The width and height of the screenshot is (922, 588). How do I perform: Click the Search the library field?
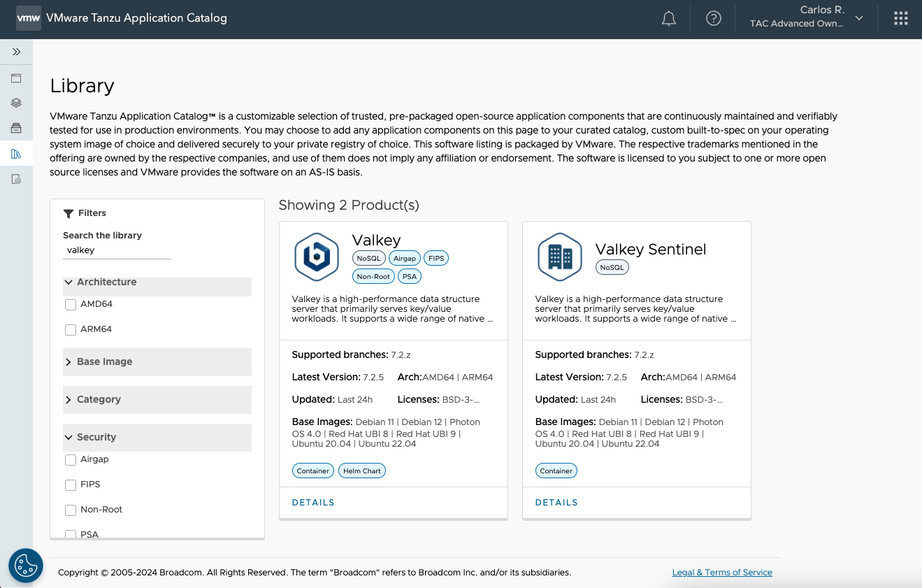[117, 250]
